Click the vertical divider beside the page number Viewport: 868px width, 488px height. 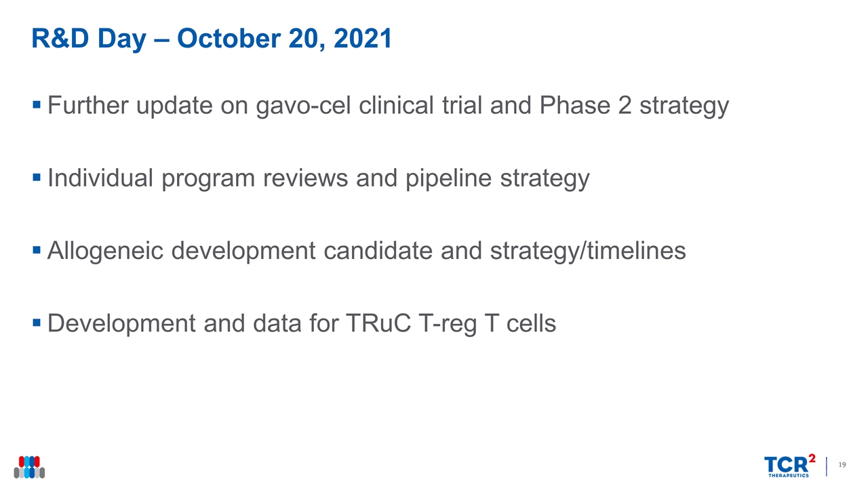click(827, 466)
